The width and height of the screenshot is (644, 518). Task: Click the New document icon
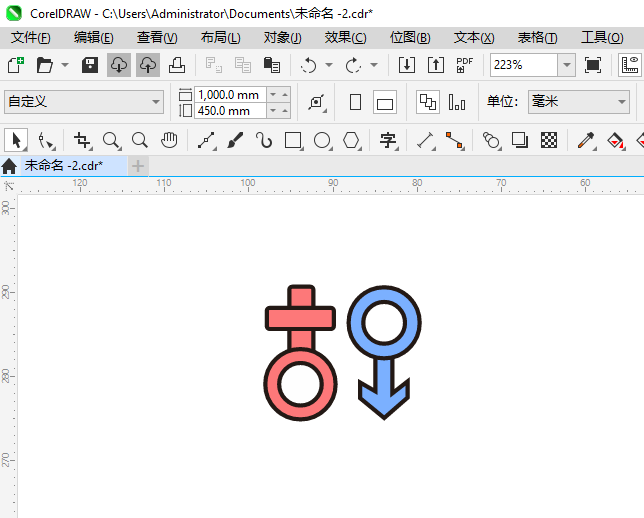tap(16, 65)
